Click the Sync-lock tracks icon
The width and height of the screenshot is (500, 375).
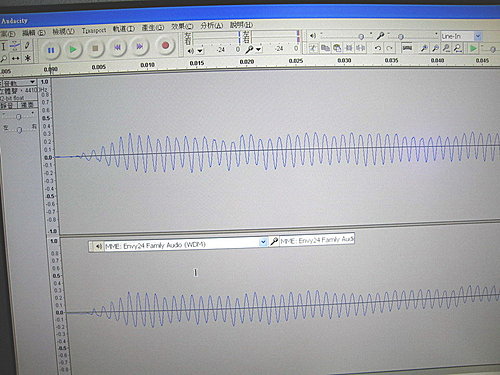[407, 48]
